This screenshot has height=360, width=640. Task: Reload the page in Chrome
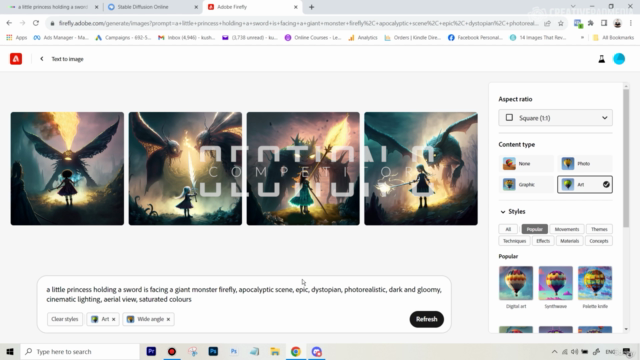point(36,23)
